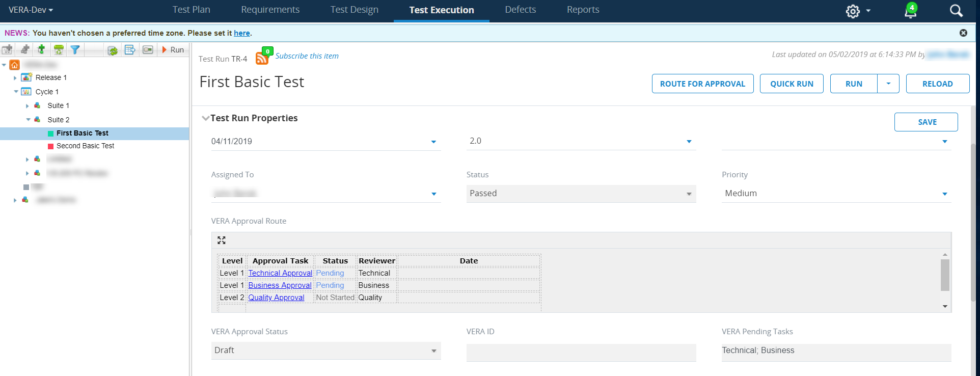980x376 pixels.
Task: Click the expand icon in approval route panel
Action: (x=222, y=240)
